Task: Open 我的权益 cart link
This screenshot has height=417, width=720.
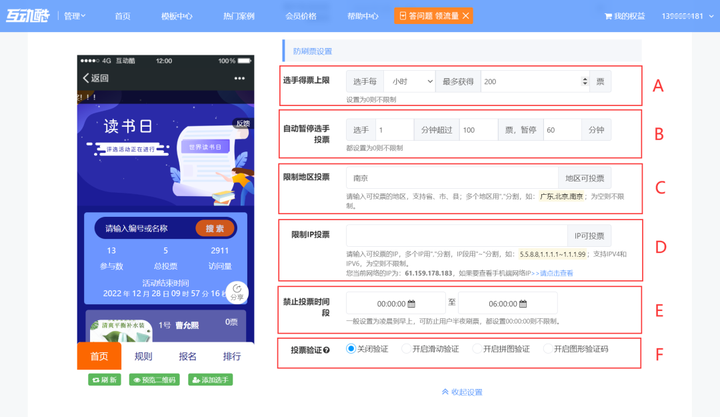Action: 624,16
